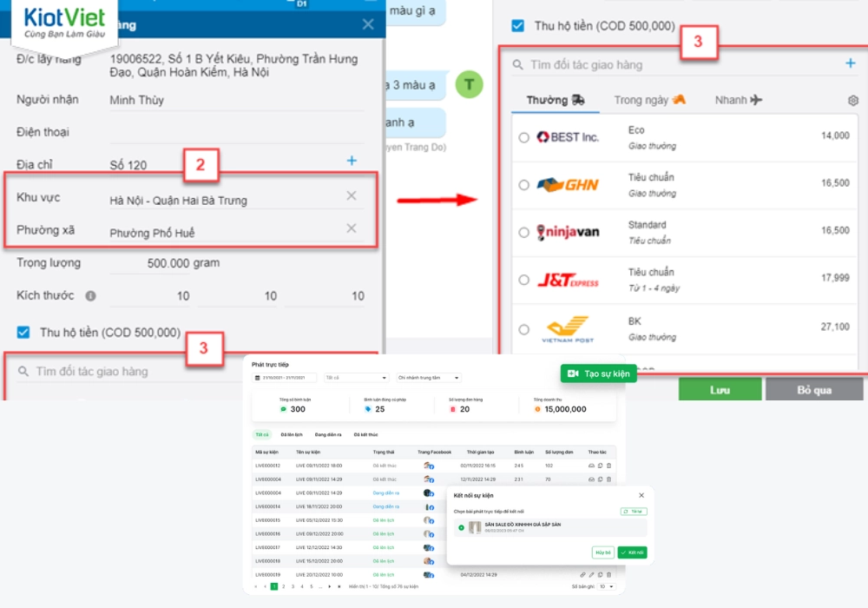This screenshot has height=608, width=868.
Task: Select the Tất cả event status tab
Action: (262, 434)
